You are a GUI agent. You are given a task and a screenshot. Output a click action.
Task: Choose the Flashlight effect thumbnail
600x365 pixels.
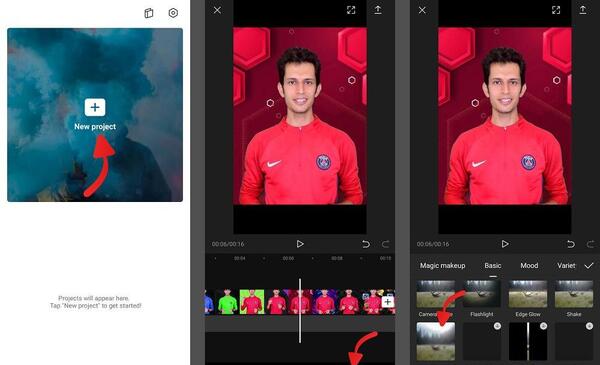coord(482,294)
